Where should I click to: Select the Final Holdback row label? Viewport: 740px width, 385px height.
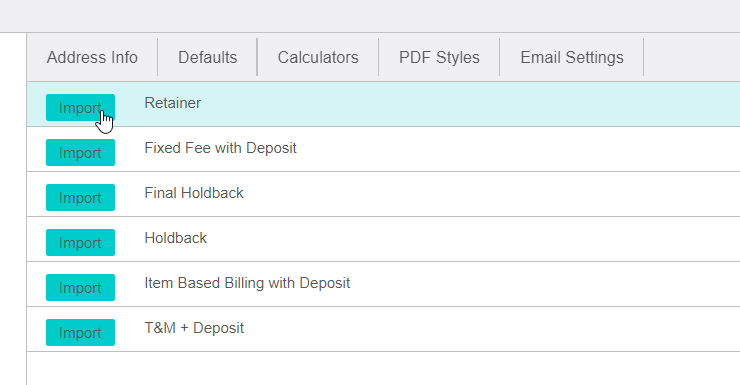tap(194, 193)
